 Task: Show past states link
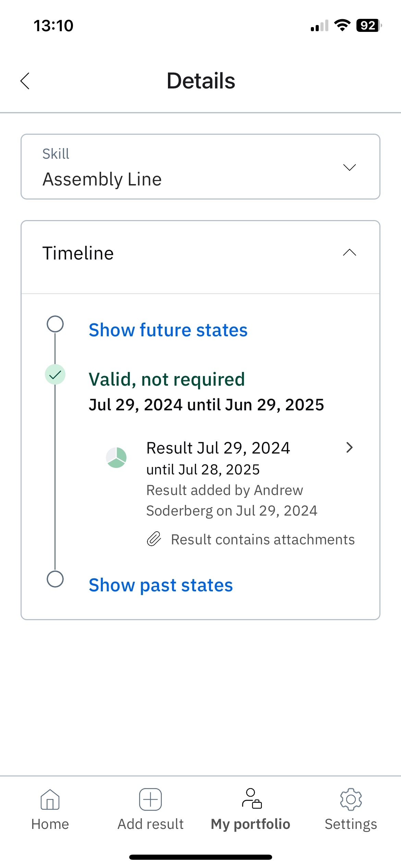tap(161, 585)
